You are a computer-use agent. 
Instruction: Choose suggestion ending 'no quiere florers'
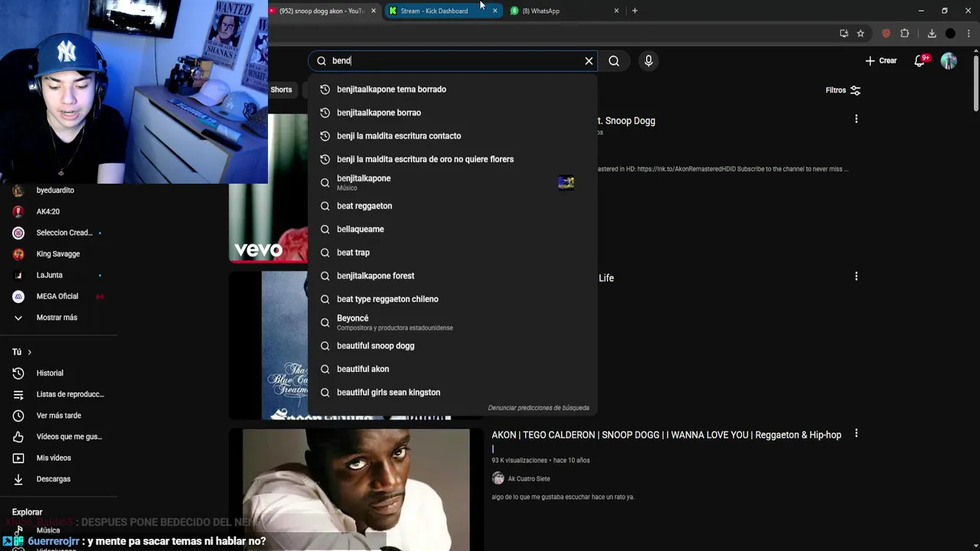452,159
